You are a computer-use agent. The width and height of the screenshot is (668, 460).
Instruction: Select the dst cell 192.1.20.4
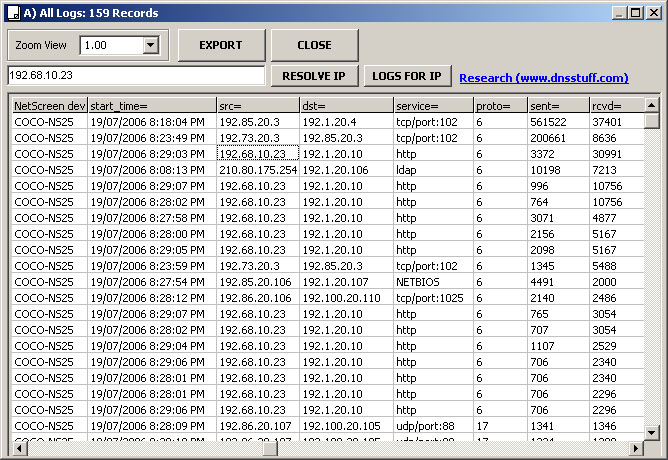pyautogui.click(x=346, y=122)
